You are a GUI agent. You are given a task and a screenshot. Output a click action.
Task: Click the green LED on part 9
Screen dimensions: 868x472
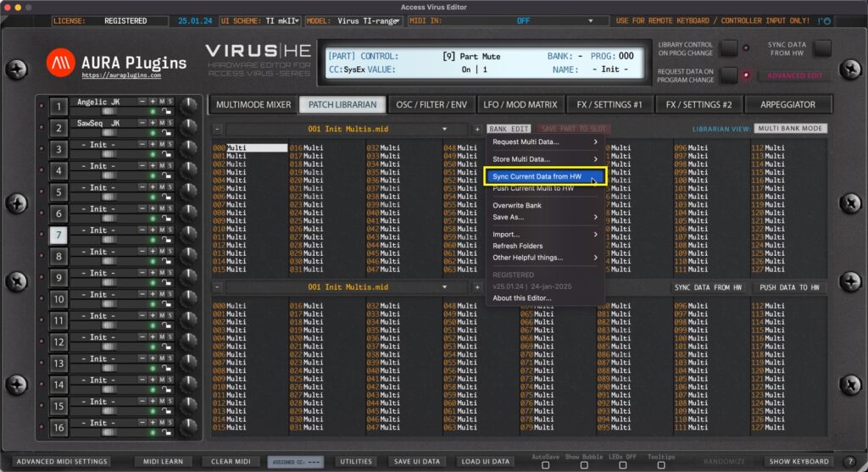pyautogui.click(x=153, y=283)
